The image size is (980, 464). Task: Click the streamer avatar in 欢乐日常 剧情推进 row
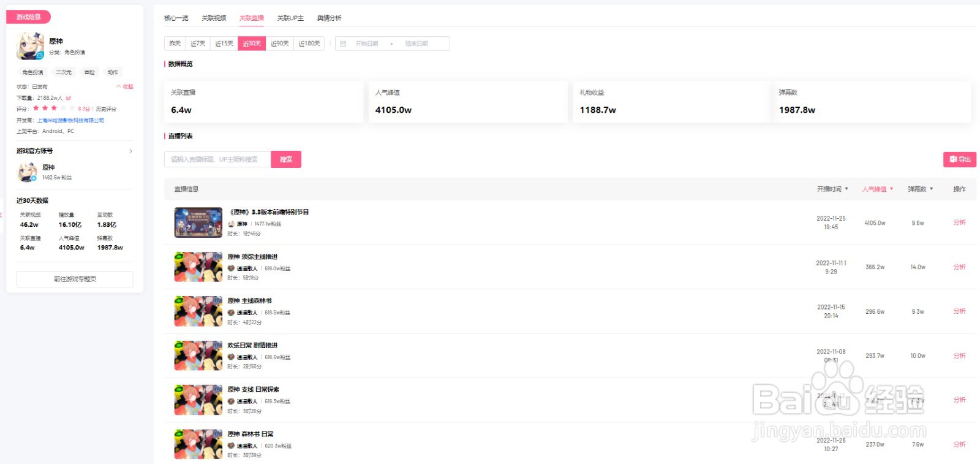point(232,357)
